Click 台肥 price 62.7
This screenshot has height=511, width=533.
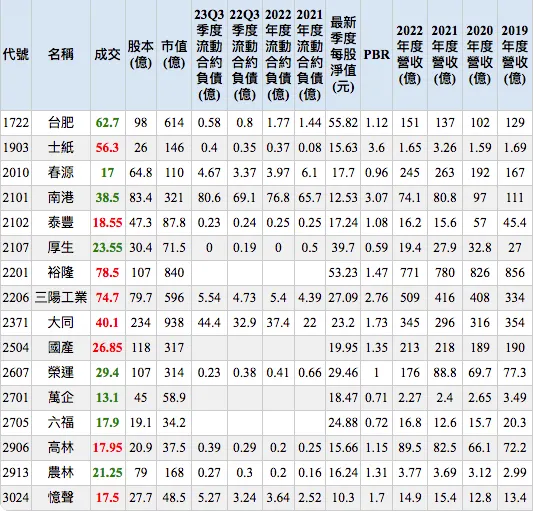107,123
